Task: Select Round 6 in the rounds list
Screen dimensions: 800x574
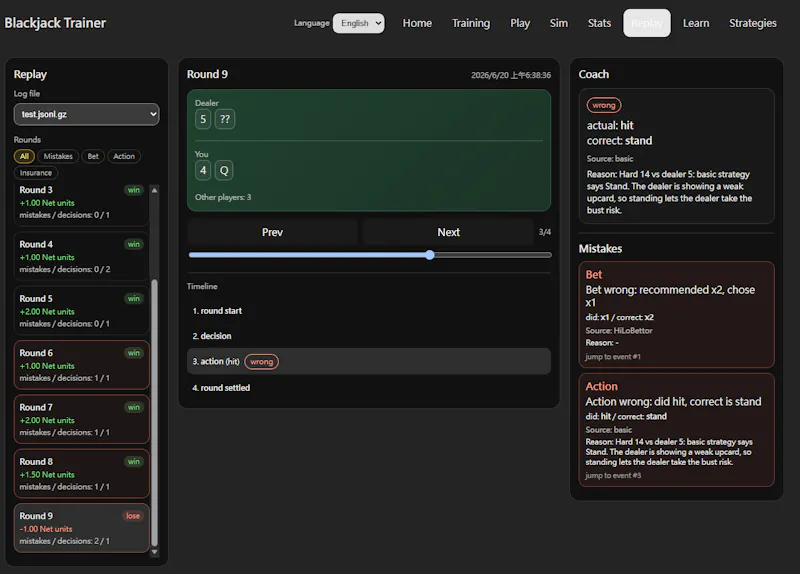Action: (81, 365)
